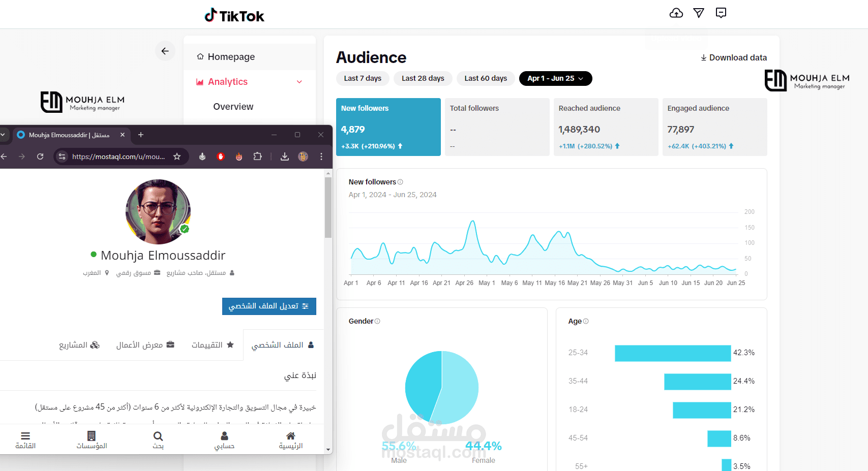868x471 pixels.
Task: Click the browser profile avatar
Action: coord(303,156)
